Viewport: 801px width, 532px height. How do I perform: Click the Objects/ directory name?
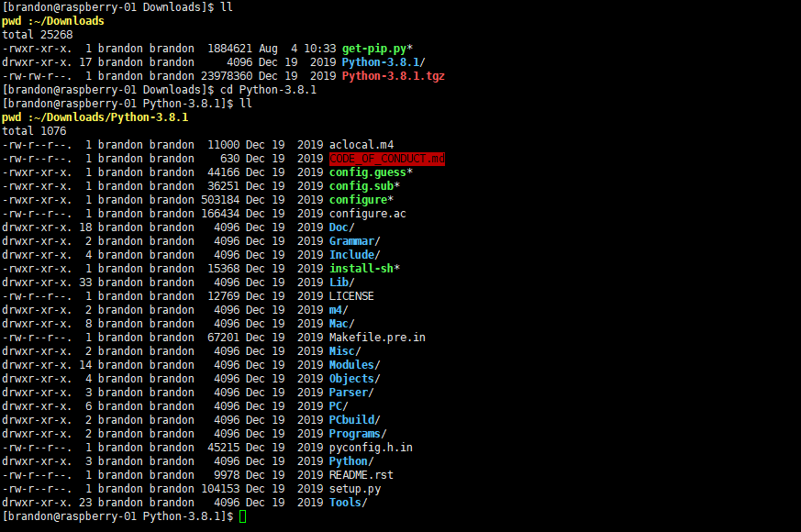354,380
